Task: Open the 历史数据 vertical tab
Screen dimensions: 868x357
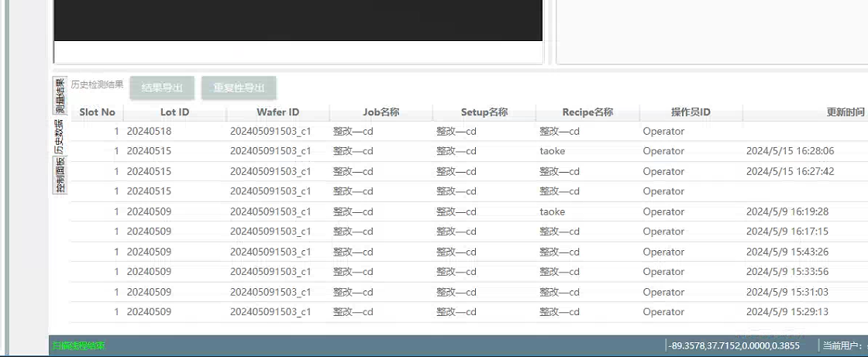Action: coord(60,136)
